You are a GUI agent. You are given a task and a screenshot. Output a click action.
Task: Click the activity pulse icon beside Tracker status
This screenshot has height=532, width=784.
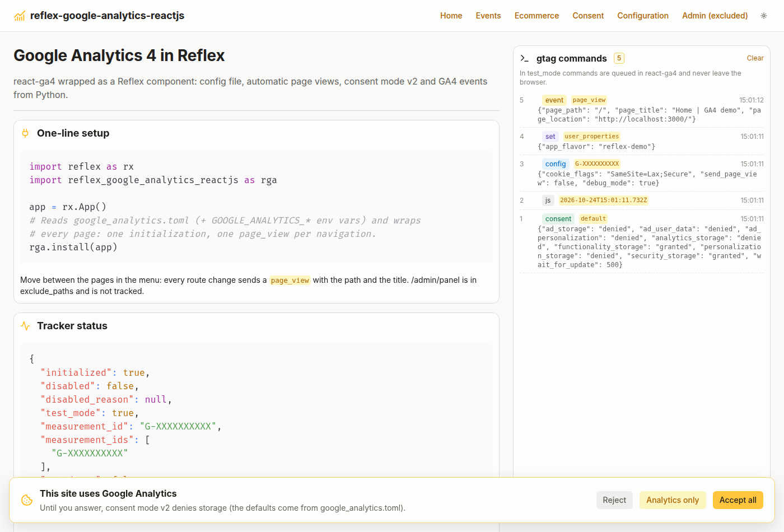coord(25,326)
